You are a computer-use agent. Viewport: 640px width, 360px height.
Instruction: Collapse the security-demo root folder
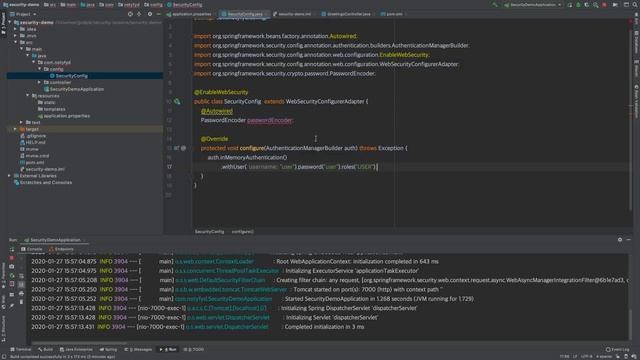[x=10, y=22]
